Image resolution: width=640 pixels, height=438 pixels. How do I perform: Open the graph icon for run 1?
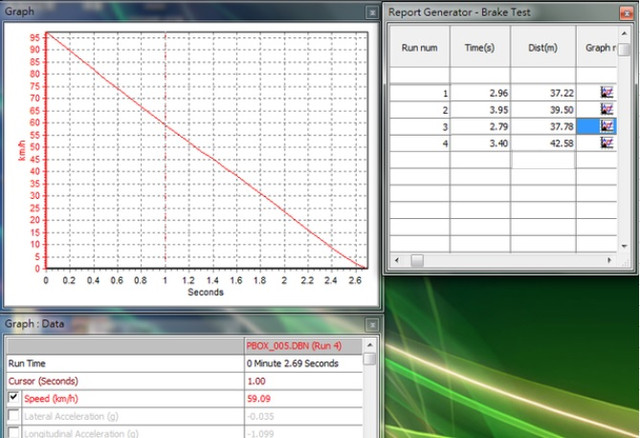[607, 93]
